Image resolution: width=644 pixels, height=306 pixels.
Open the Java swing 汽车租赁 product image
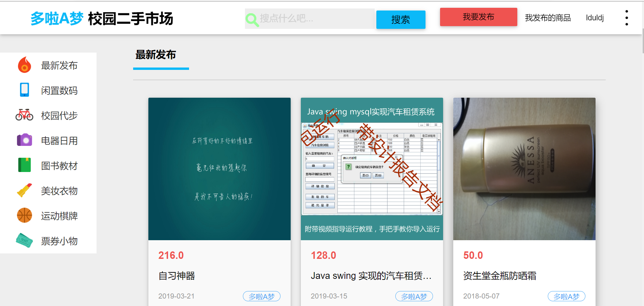point(372,169)
